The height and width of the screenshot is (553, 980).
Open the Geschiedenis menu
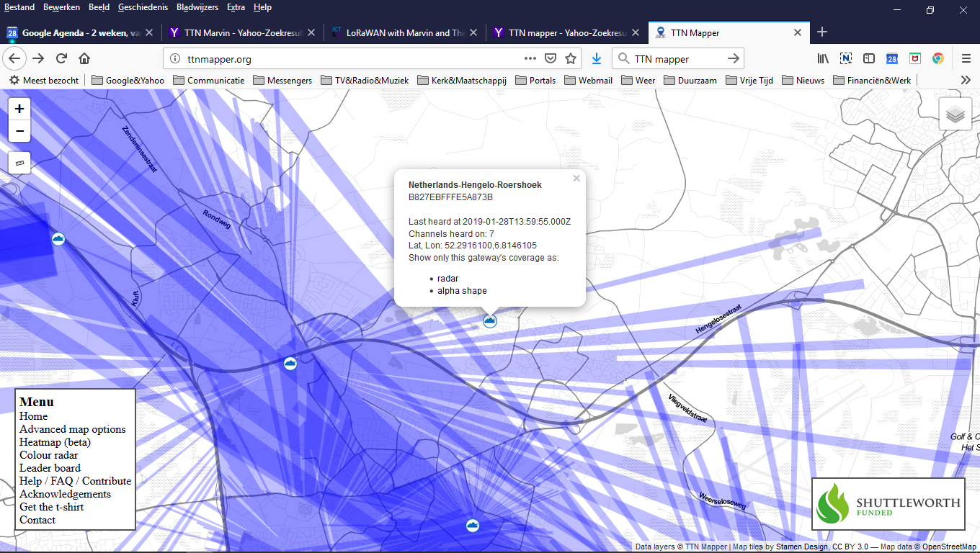pyautogui.click(x=143, y=7)
